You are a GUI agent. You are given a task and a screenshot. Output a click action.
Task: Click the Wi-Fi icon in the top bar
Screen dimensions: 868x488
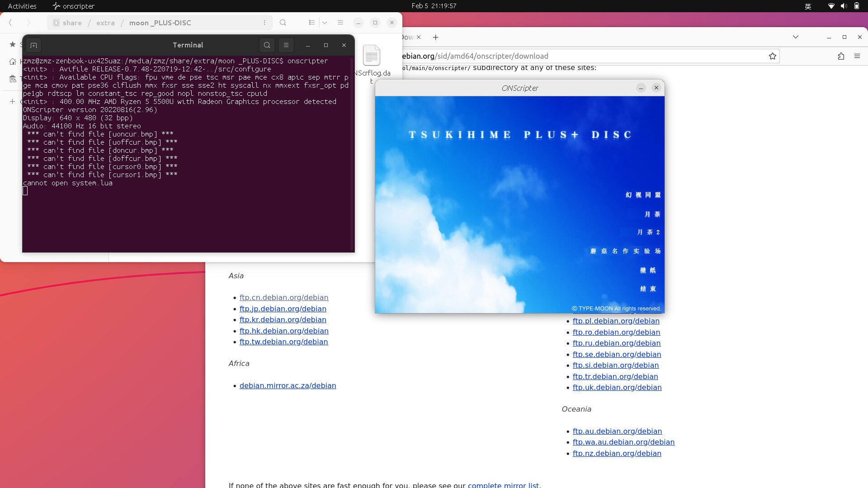[830, 6]
